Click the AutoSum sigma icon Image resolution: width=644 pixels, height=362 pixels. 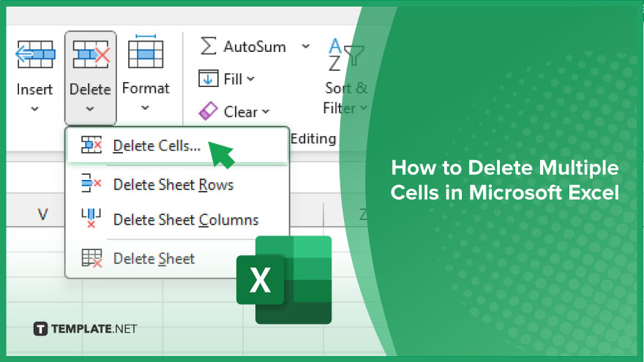point(209,46)
